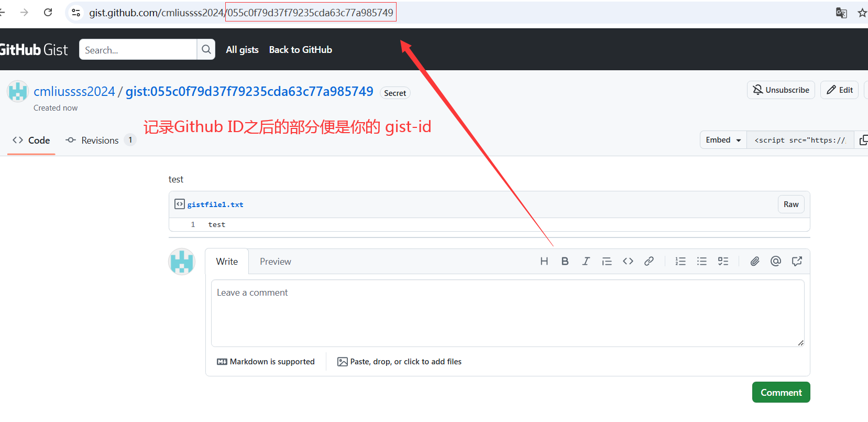The width and height of the screenshot is (868, 422).
Task: Click the green Comment button
Action: point(781,392)
